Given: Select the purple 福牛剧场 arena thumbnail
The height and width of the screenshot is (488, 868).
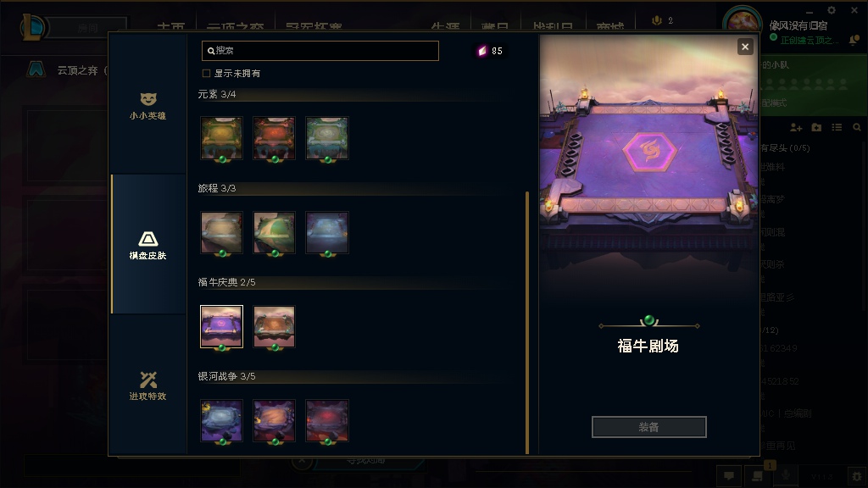Looking at the screenshot, I should [x=221, y=326].
